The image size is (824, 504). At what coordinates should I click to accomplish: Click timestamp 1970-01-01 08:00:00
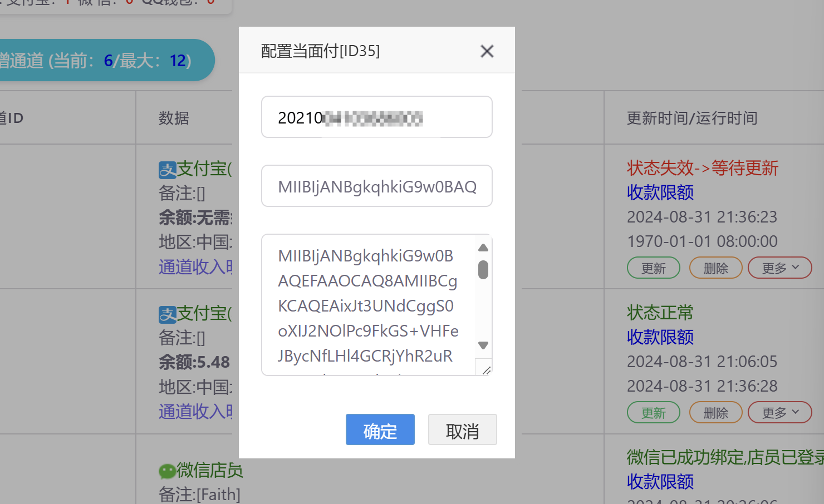[702, 241]
